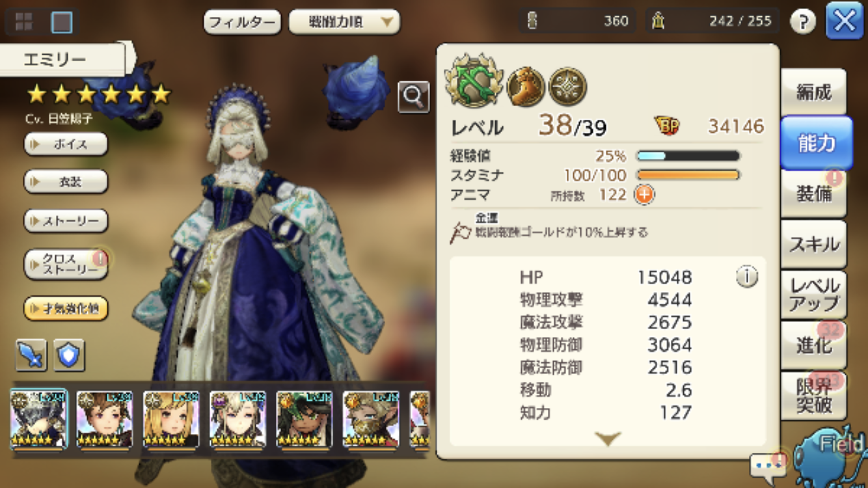
Task: Select the second character thumbnail
Action: pyautogui.click(x=105, y=420)
